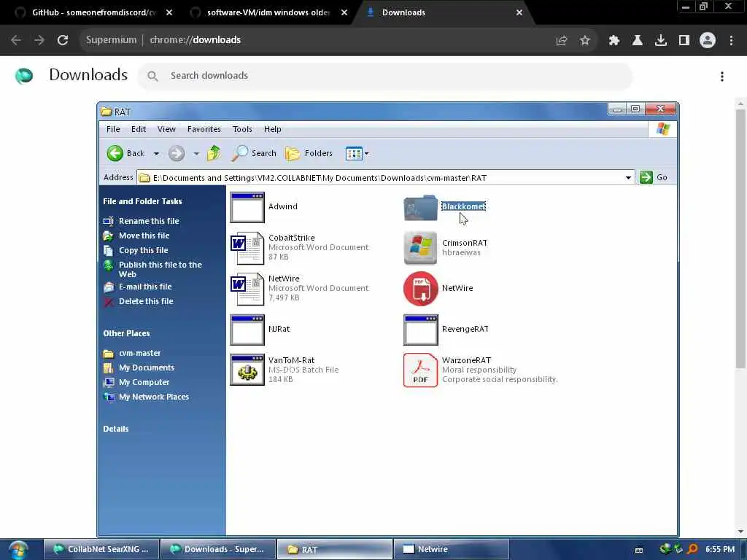
Task: Click the green Back arrow icon
Action: [115, 153]
